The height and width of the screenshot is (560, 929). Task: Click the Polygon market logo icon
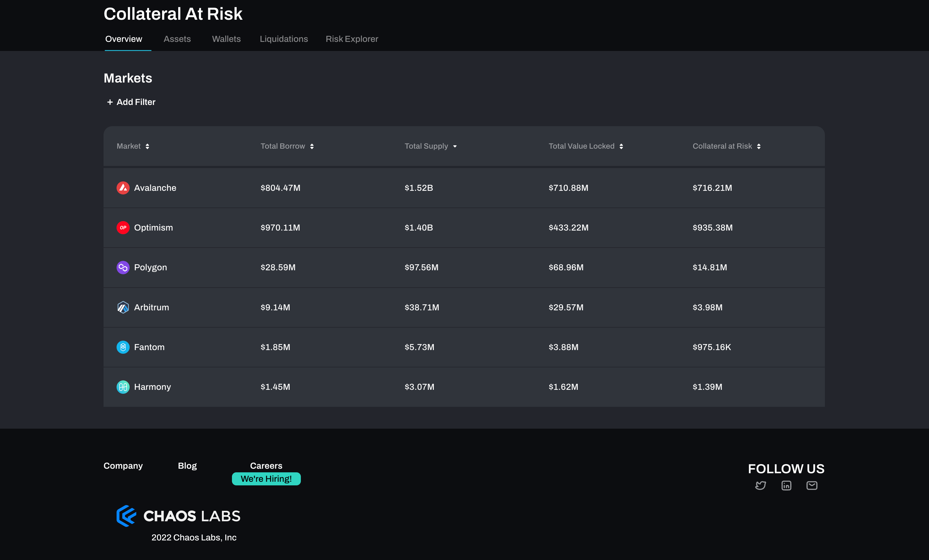pyautogui.click(x=123, y=268)
